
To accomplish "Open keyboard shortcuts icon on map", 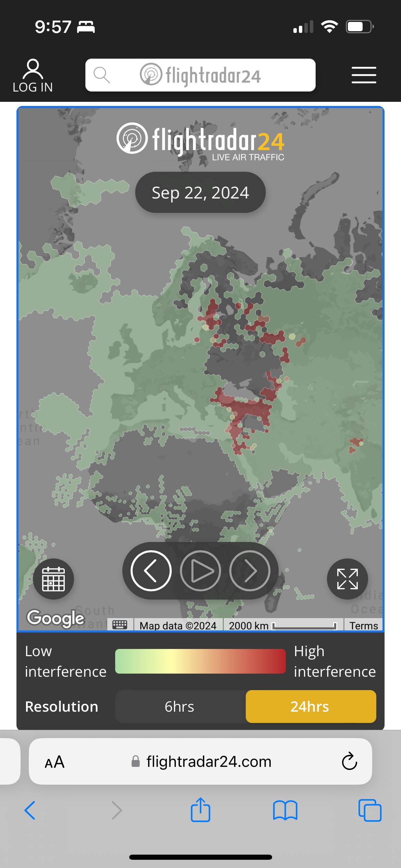I will [120, 625].
